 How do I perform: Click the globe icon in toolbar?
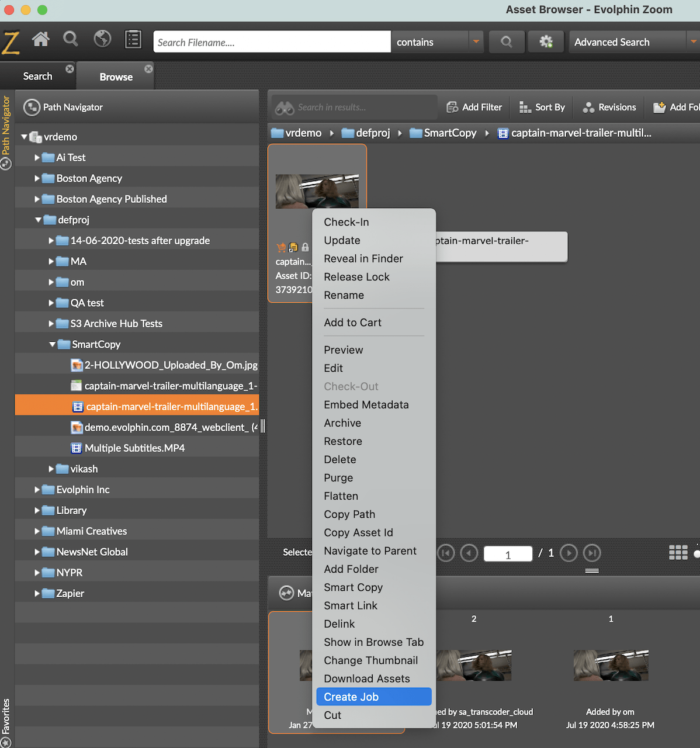(x=102, y=39)
